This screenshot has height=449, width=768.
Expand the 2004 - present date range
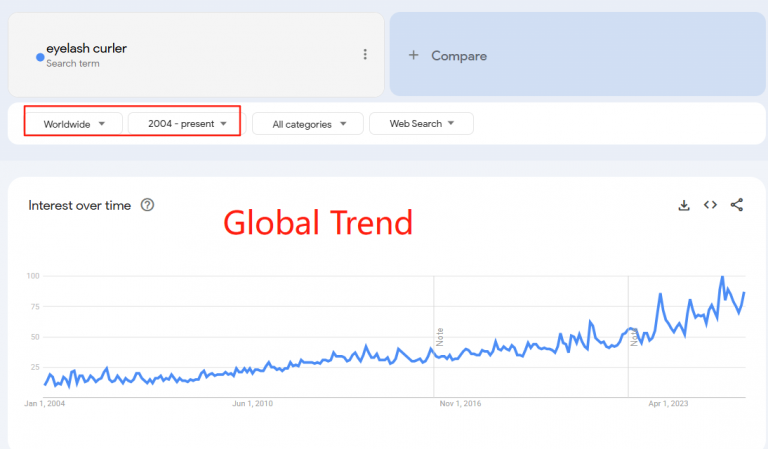click(184, 123)
